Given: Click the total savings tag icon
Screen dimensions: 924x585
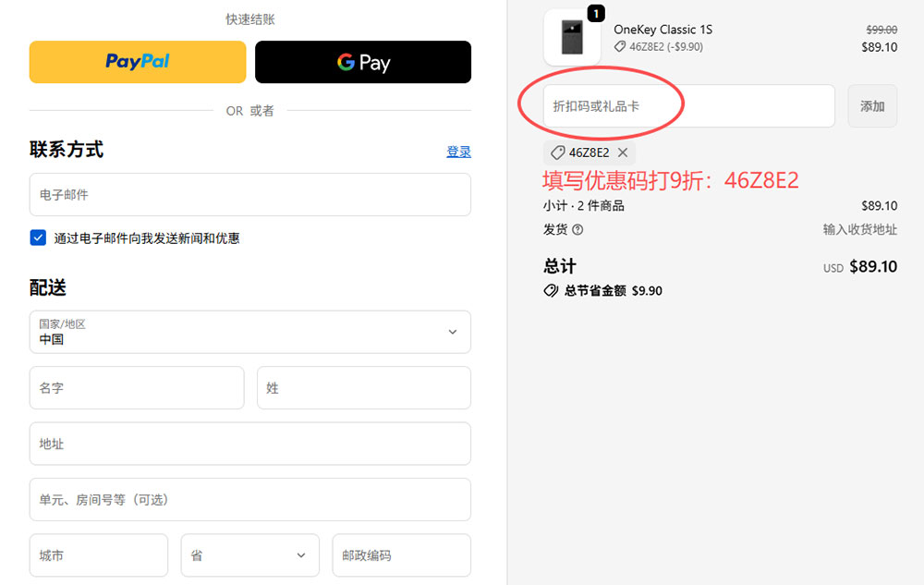Looking at the screenshot, I should (x=551, y=290).
